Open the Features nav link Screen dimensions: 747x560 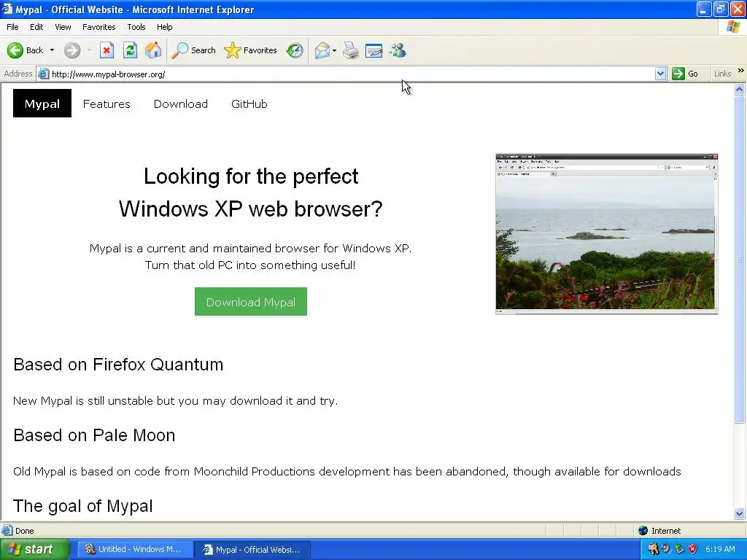click(107, 104)
